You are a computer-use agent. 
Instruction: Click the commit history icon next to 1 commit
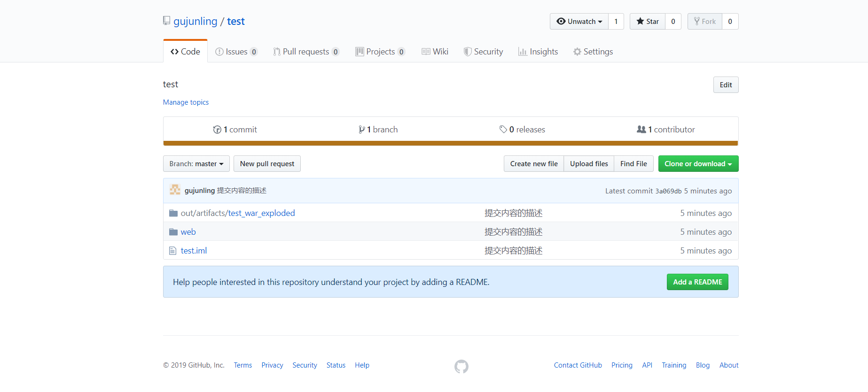click(217, 130)
